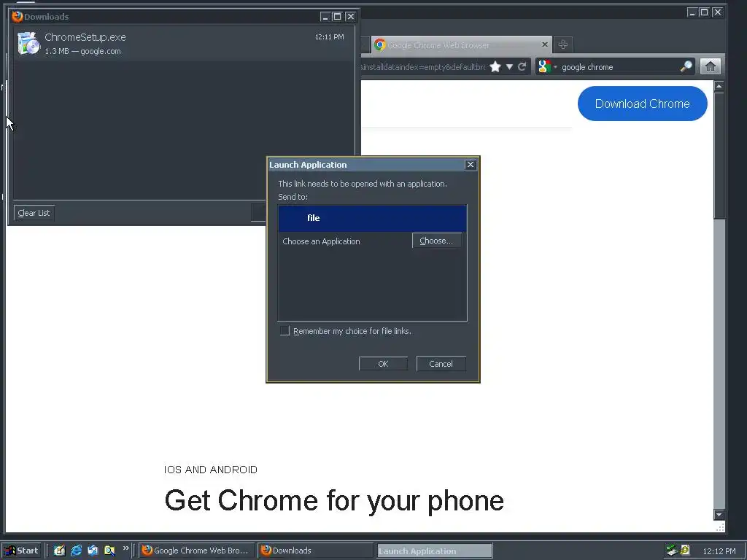
Task: Click the 'IOS AND ANDROID' label
Action: [x=211, y=470]
